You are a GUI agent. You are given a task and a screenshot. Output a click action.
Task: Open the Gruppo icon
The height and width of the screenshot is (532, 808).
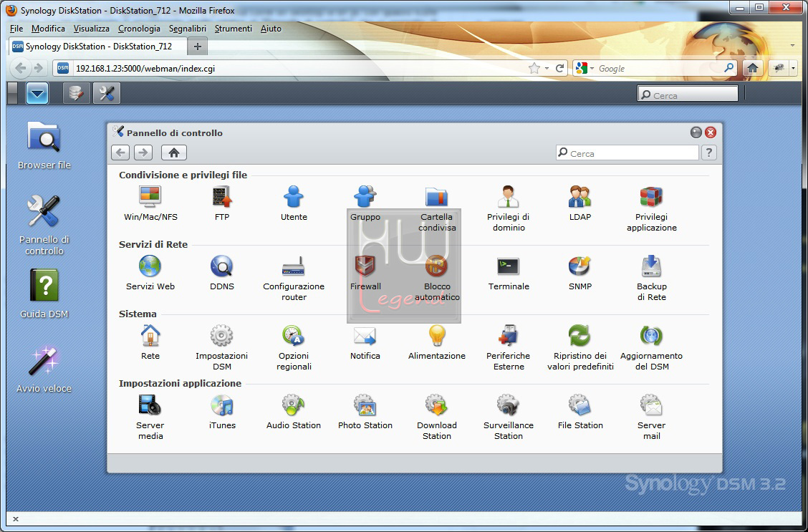point(365,203)
